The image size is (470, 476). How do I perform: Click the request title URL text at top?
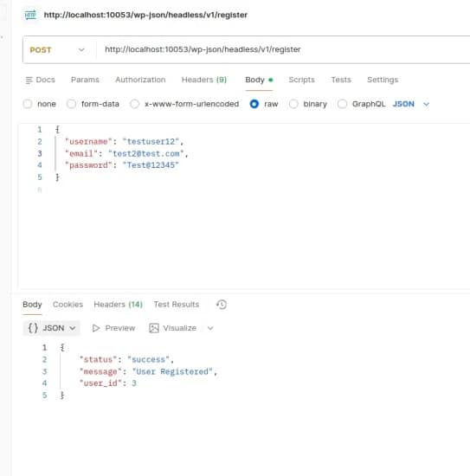click(145, 15)
